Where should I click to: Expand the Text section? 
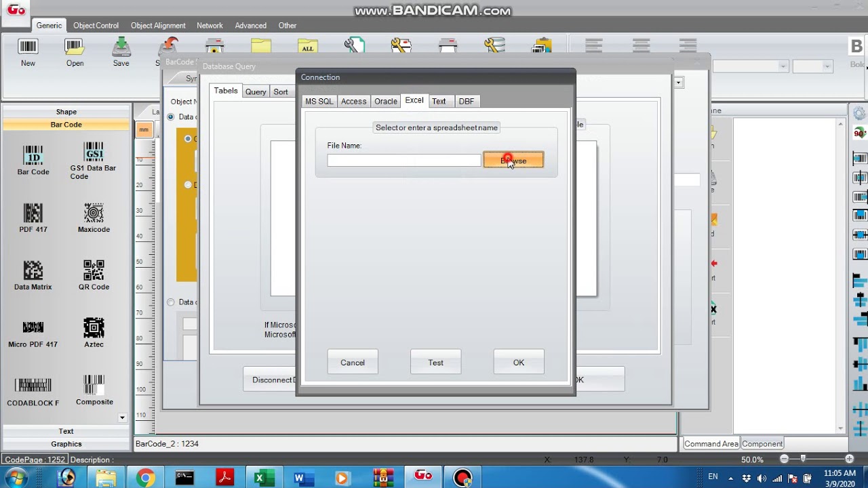coord(66,431)
